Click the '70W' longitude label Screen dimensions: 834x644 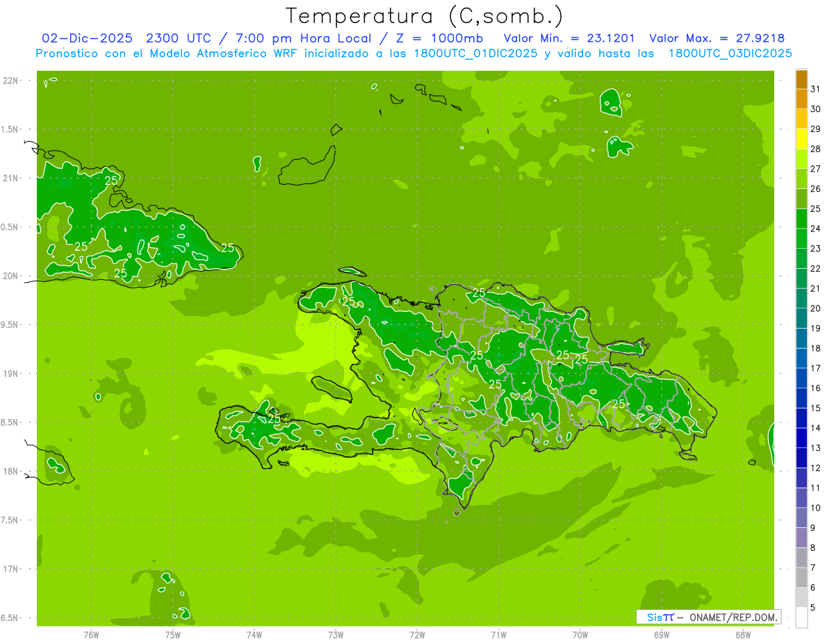[x=580, y=635]
